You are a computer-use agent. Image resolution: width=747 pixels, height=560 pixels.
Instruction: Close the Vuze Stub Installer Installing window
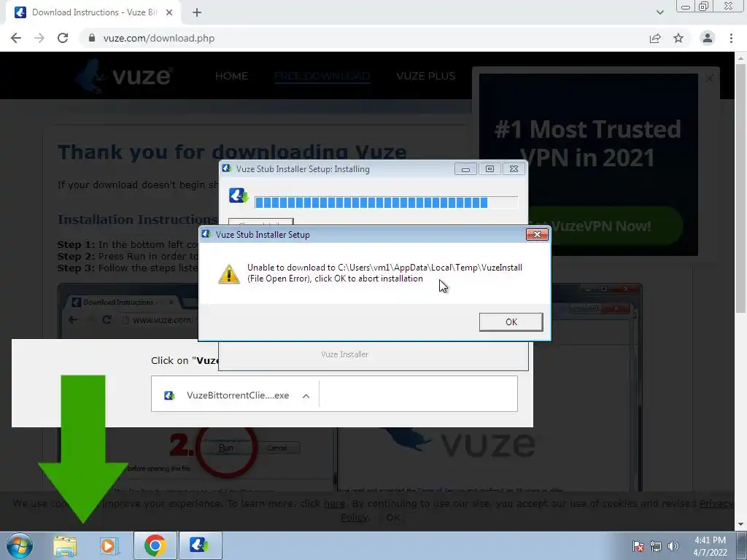tap(514, 169)
